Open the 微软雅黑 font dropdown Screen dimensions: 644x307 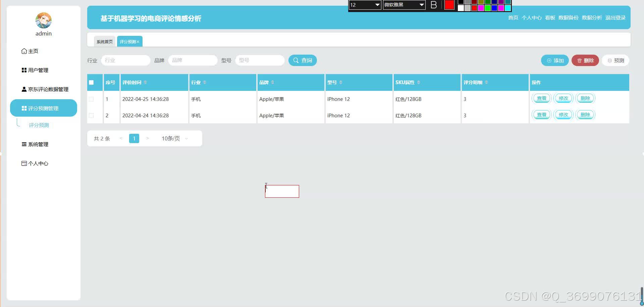[x=404, y=5]
